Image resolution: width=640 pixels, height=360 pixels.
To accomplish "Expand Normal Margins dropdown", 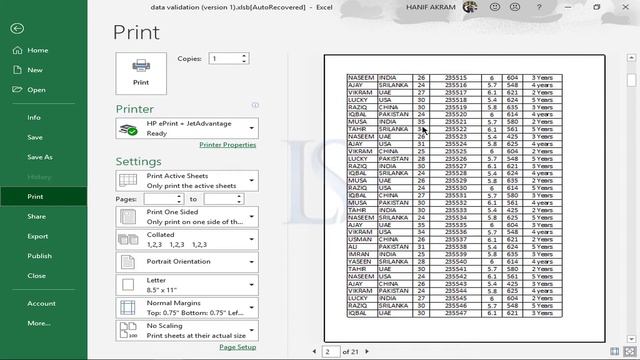I will click(x=187, y=308).
